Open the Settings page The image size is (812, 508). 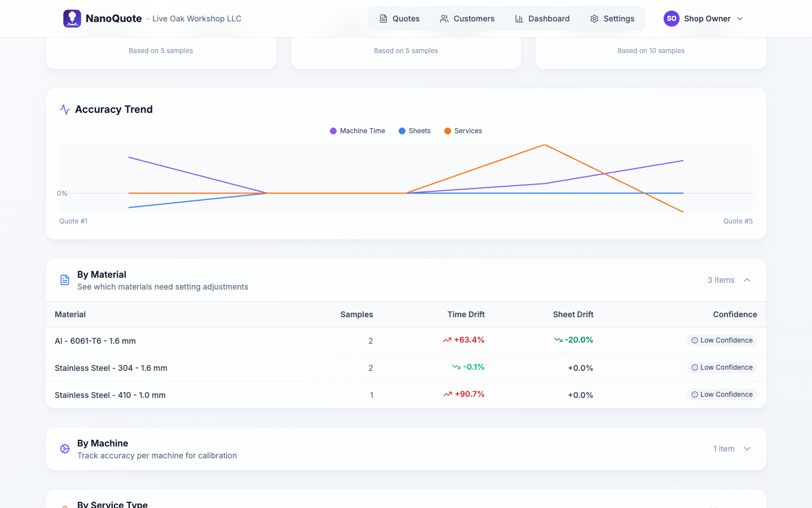[612, 19]
